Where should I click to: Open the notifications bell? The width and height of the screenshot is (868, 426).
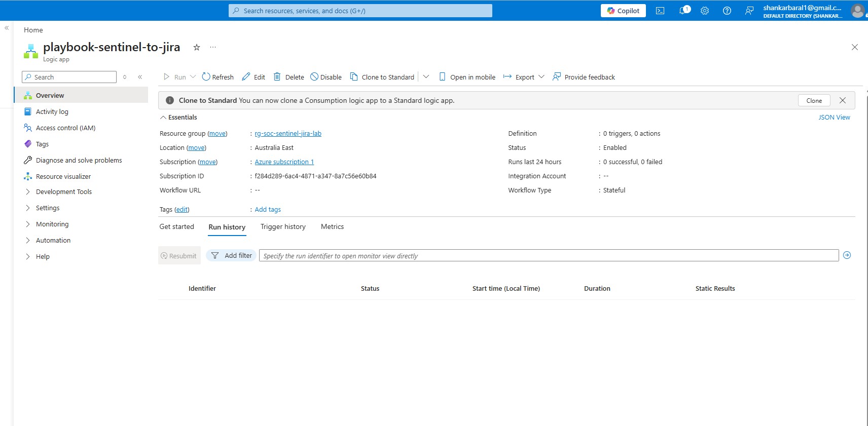click(683, 11)
